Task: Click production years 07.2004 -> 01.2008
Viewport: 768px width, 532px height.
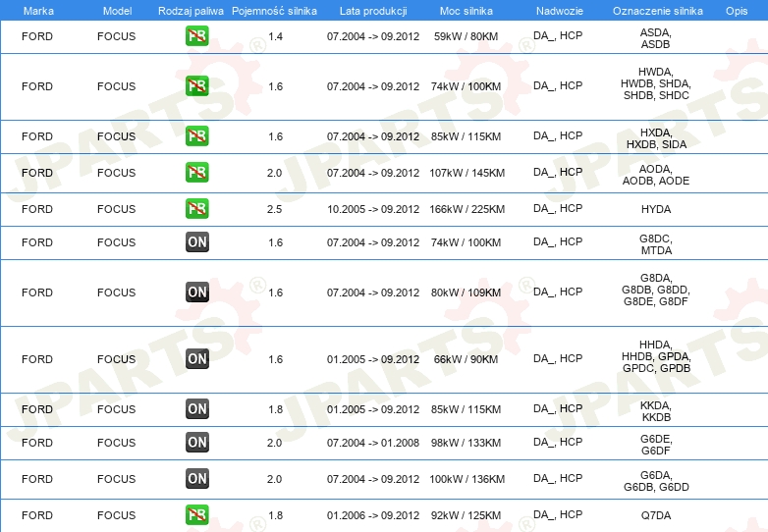Action: point(373,443)
